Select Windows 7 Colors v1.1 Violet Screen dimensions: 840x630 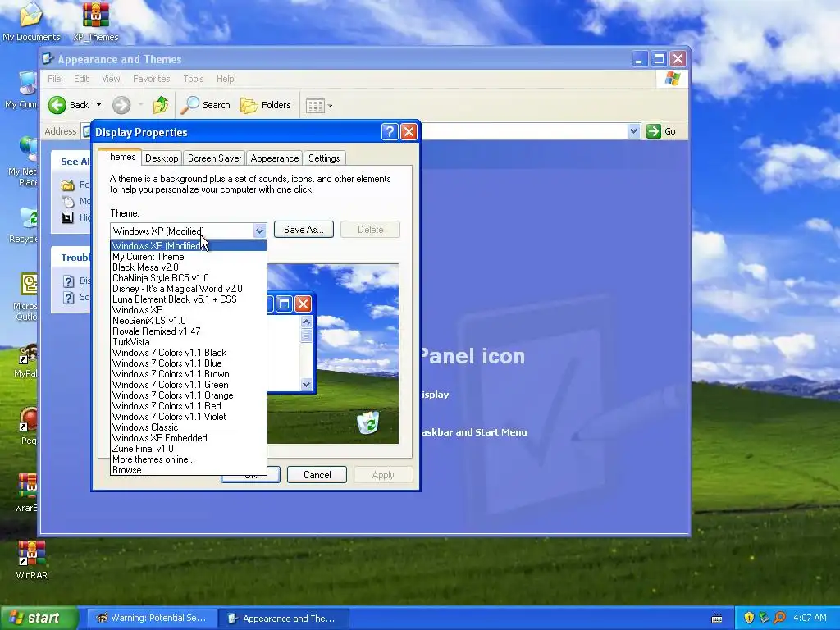click(188, 416)
